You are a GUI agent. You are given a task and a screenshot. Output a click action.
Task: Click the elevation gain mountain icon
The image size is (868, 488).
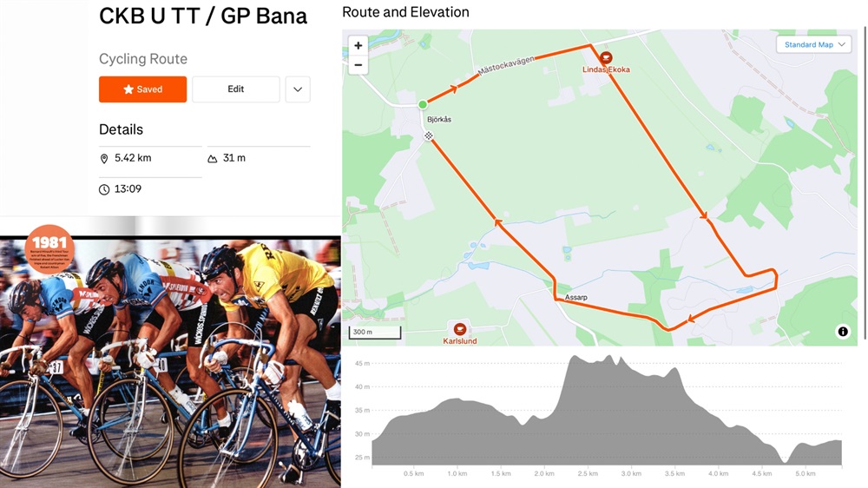pyautogui.click(x=212, y=158)
